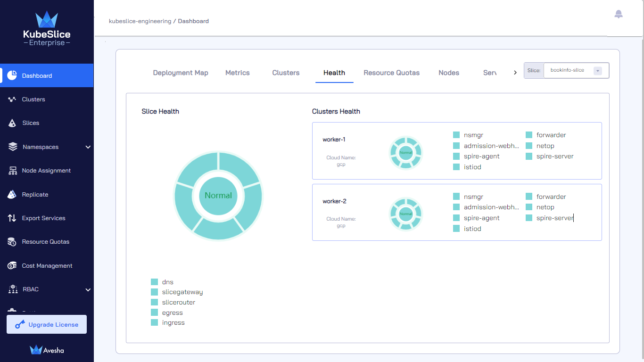
Task: Click the Cost Management coin icon
Action: [x=12, y=266]
